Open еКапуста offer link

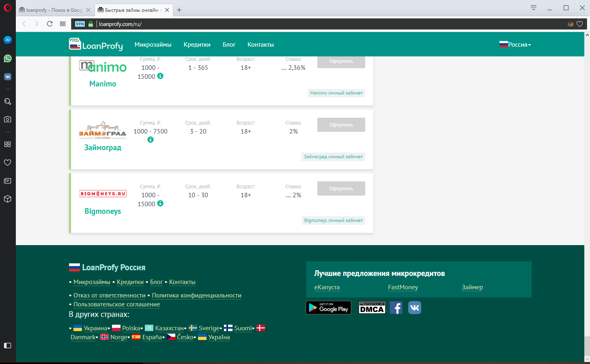pos(327,287)
